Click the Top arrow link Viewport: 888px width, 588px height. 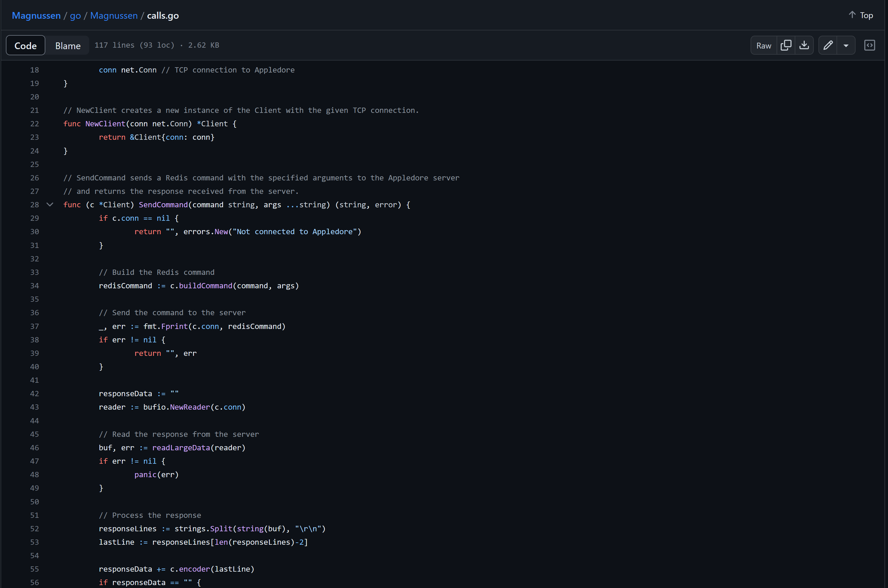(861, 15)
